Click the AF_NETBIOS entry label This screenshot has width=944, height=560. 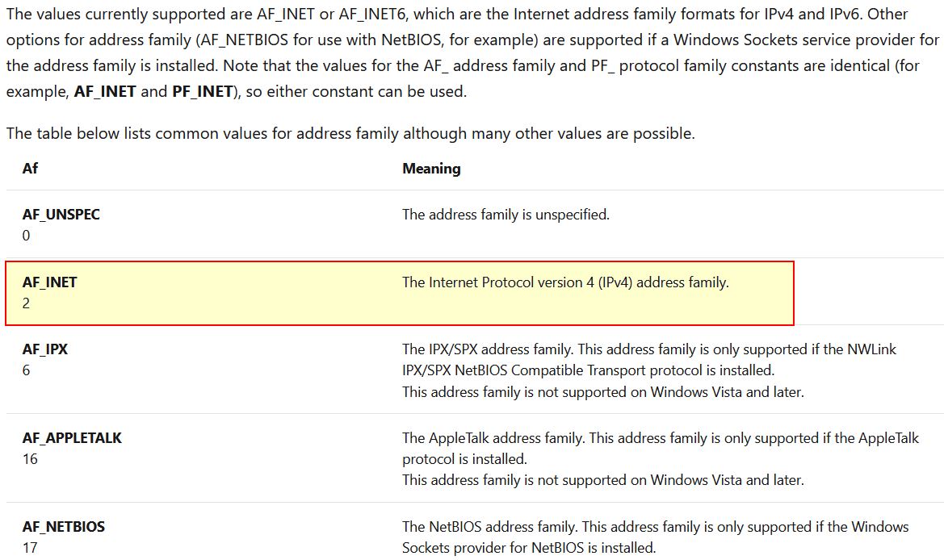63,526
